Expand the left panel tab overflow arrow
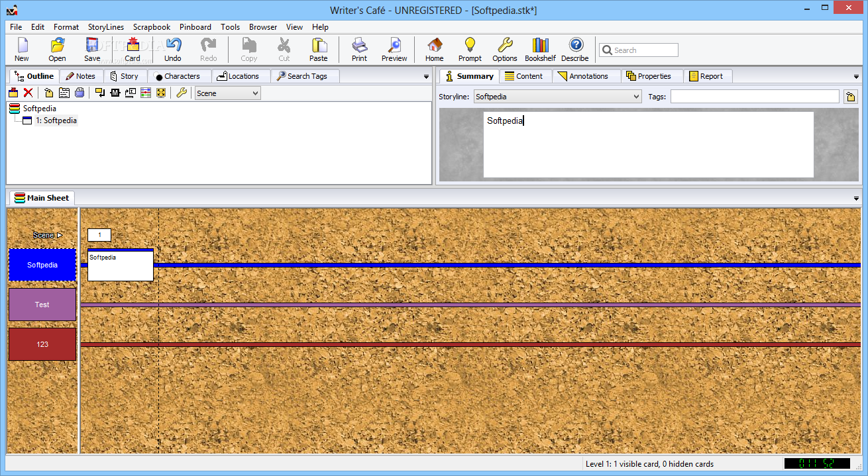Screen dimensions: 868x476 tap(427, 77)
